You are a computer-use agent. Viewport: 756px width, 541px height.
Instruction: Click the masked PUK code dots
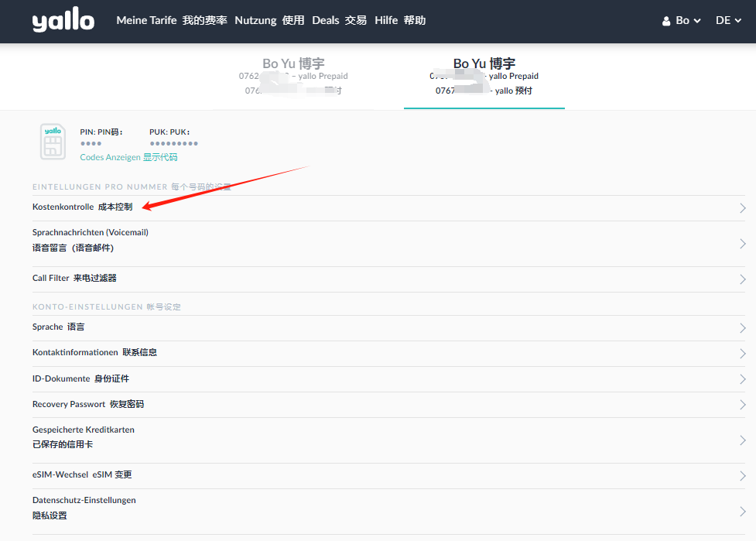point(173,143)
